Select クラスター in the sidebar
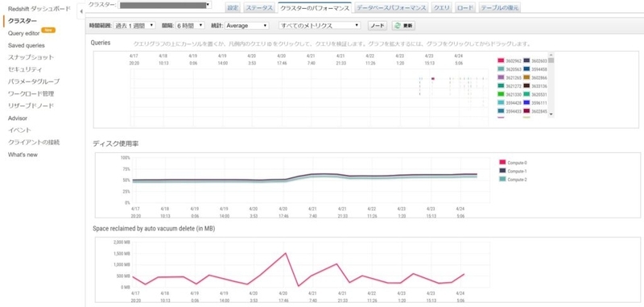The width and height of the screenshot is (644, 307). coord(23,21)
